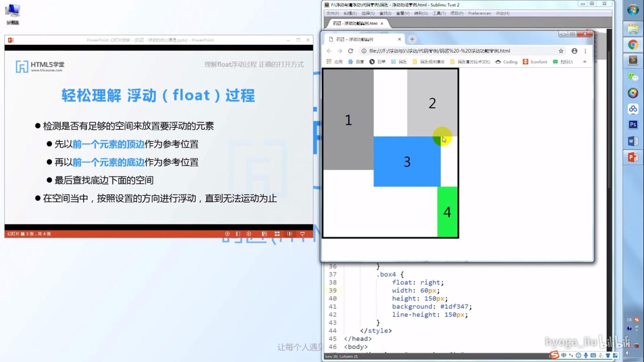Image resolution: width=644 pixels, height=362 pixels.
Task: Click the blue box 3
Action: pos(407,162)
